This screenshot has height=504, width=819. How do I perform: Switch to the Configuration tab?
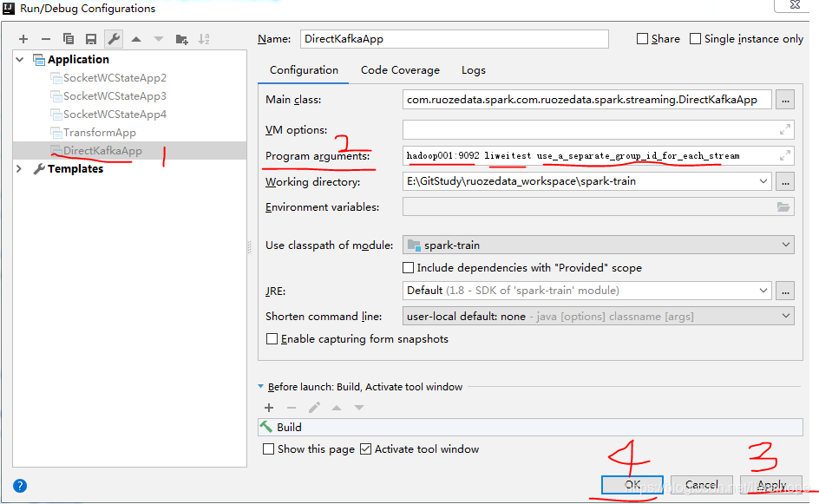pos(304,70)
